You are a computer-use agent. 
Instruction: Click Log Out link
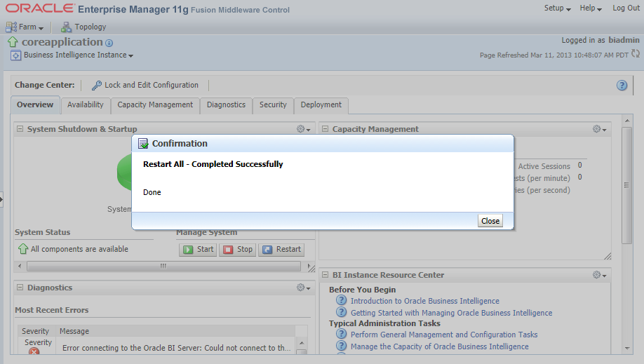(x=626, y=8)
